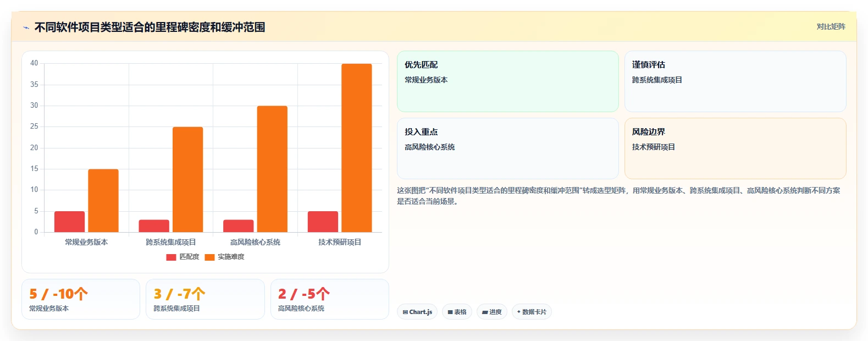
Task: Click the icon in 进度 chip
Action: [x=485, y=312]
